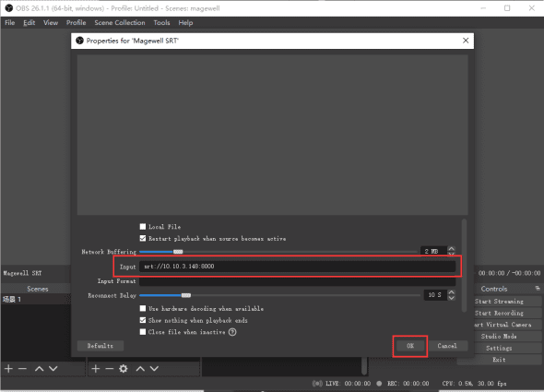Viewport: 544px width, 392px height.
Task: Click the Reconnect Delay slider handle
Action: [186, 295]
